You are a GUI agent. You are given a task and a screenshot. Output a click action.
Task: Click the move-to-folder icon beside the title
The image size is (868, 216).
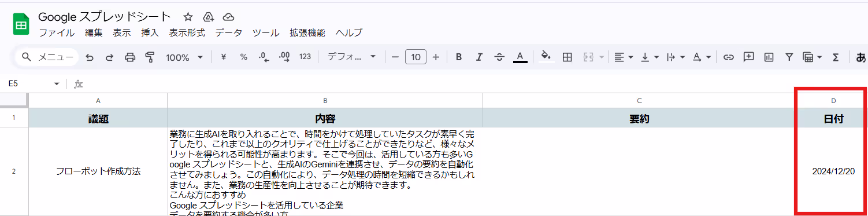(x=209, y=17)
